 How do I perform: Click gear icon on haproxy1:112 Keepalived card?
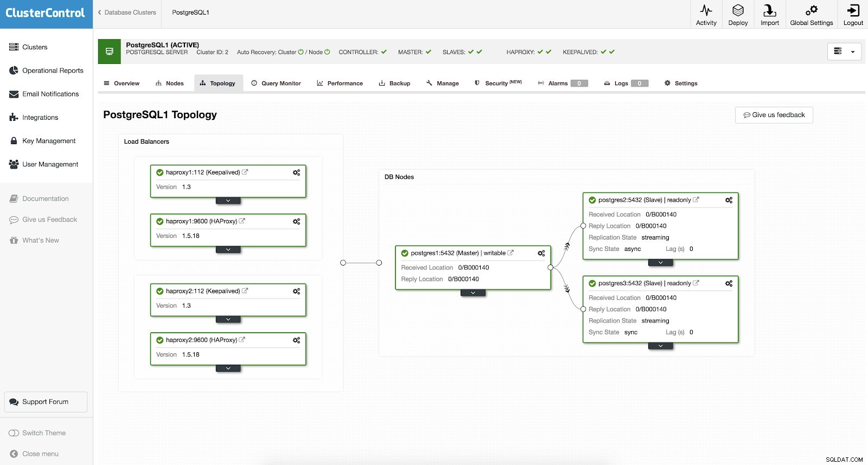pos(296,172)
